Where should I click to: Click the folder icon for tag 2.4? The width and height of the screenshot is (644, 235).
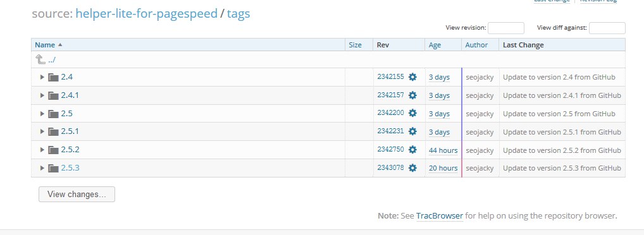(53, 78)
